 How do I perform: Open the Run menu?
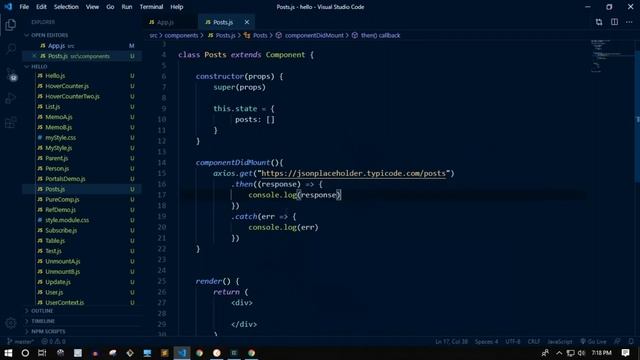click(x=127, y=7)
